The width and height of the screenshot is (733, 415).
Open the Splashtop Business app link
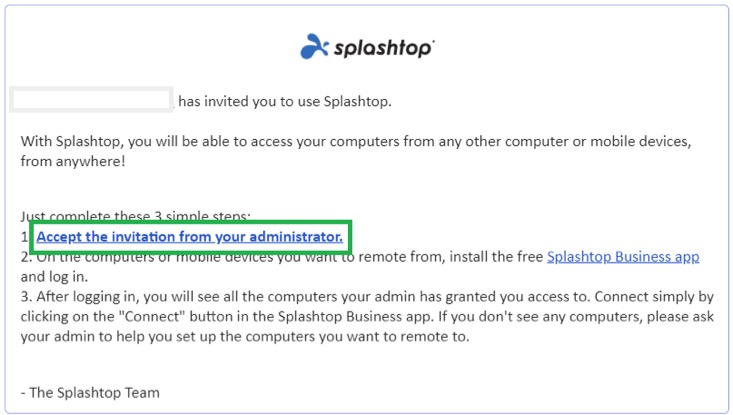pos(623,257)
